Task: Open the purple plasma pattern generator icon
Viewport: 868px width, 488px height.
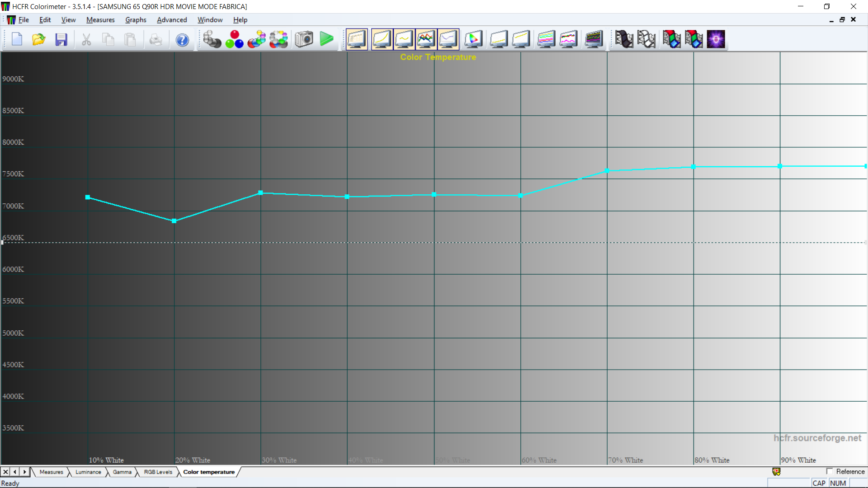Action: click(x=716, y=39)
